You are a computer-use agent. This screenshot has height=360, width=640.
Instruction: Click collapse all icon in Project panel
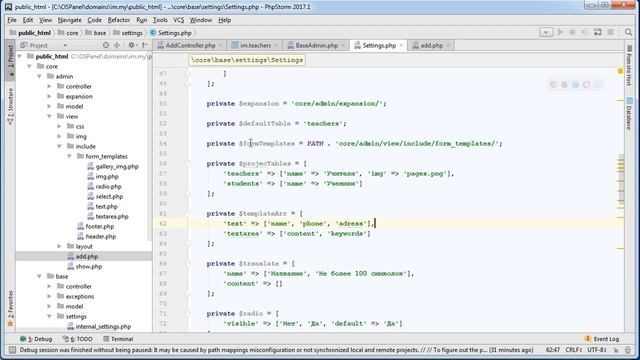[117, 45]
